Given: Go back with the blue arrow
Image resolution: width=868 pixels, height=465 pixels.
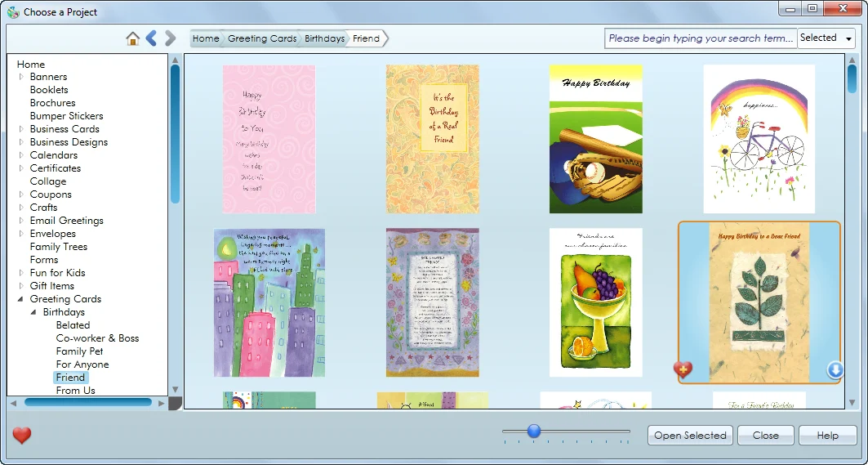Looking at the screenshot, I should pyautogui.click(x=151, y=38).
